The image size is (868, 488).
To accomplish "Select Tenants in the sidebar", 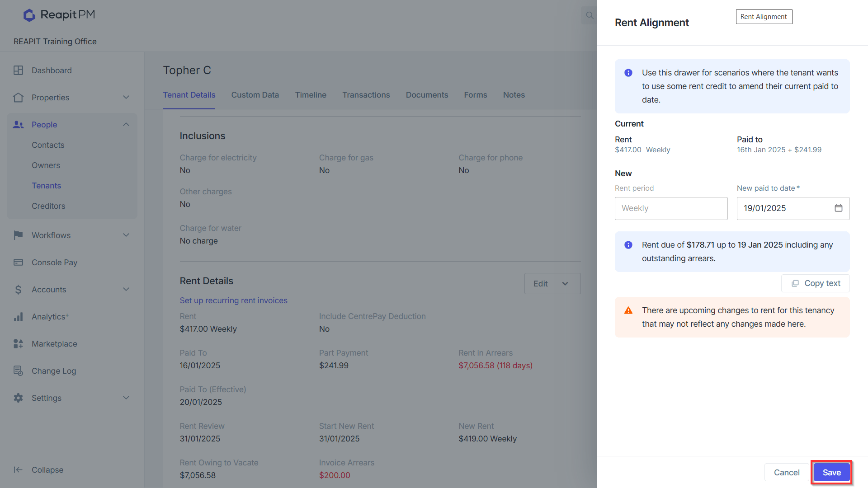I will coord(46,186).
